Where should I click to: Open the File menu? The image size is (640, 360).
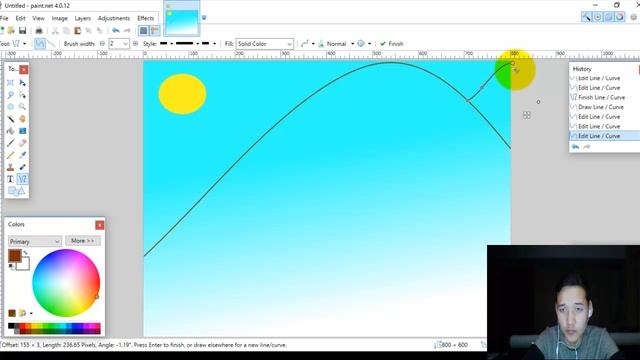click(x=4, y=18)
